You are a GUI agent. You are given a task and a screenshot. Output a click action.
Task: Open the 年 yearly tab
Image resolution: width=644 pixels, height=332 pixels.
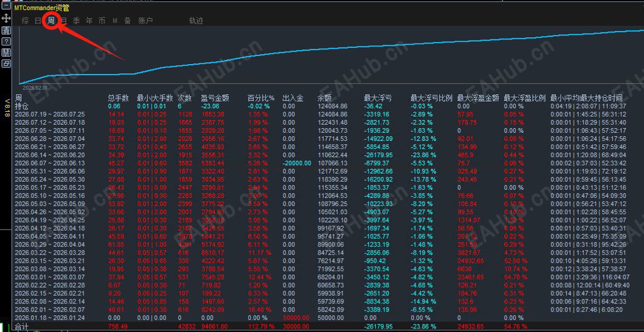tap(89, 21)
